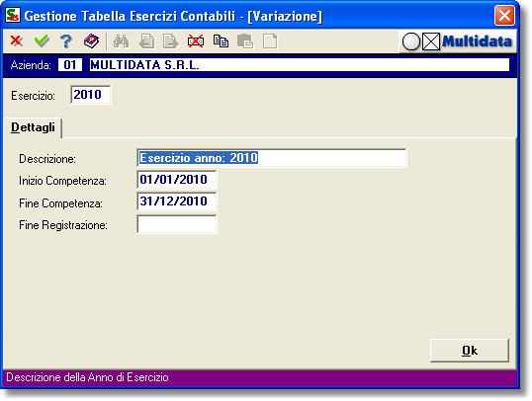Viewport: 532px width, 401px height.
Task: Open help via the blue question mark
Action: point(66,41)
